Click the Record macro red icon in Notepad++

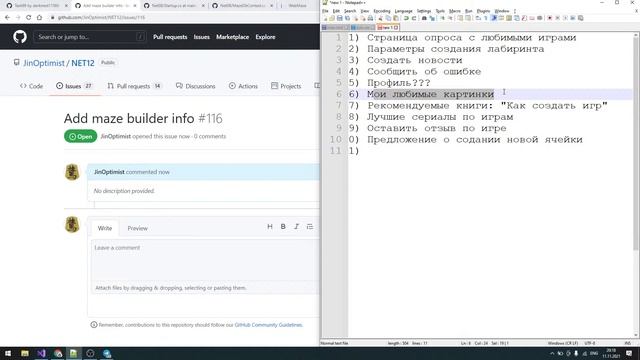pyautogui.click(x=550, y=18)
